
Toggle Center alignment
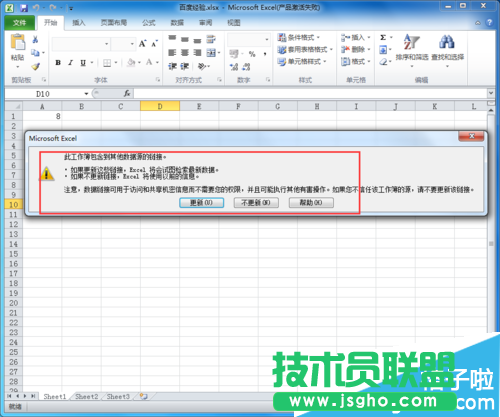click(185, 53)
